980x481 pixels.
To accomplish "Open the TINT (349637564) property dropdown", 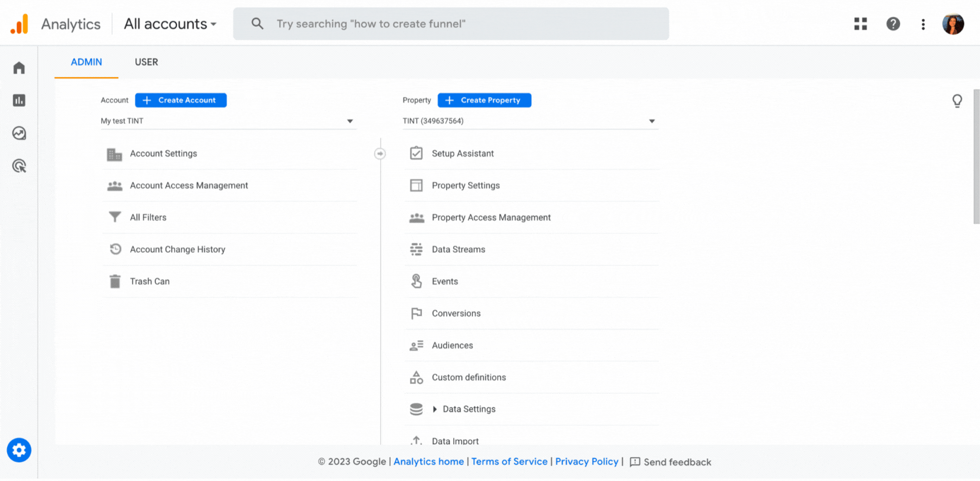I will coord(530,121).
